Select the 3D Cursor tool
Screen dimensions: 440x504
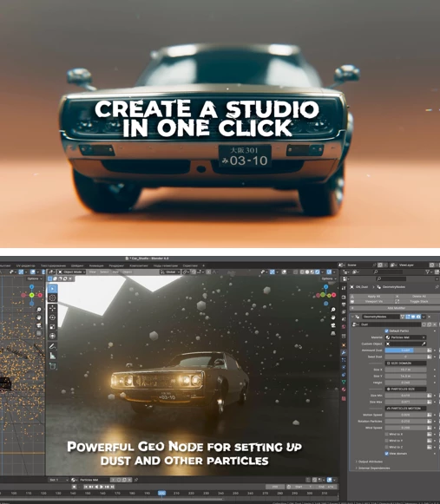pyautogui.click(x=52, y=298)
